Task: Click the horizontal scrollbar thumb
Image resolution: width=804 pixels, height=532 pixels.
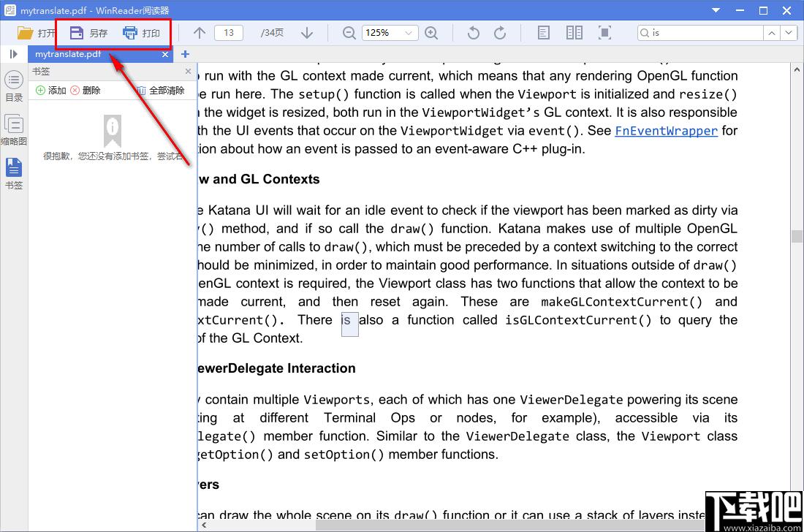Action: (x=510, y=525)
